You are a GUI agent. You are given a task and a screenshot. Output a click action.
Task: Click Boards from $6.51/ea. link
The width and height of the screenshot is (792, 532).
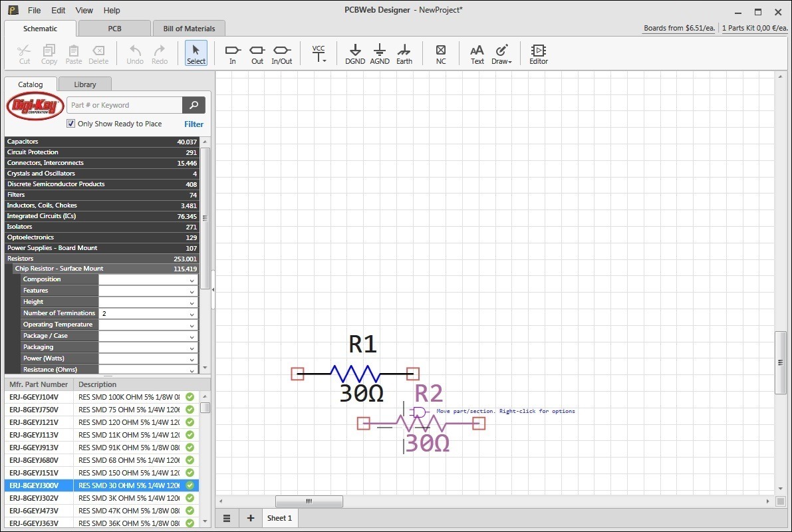coord(680,29)
